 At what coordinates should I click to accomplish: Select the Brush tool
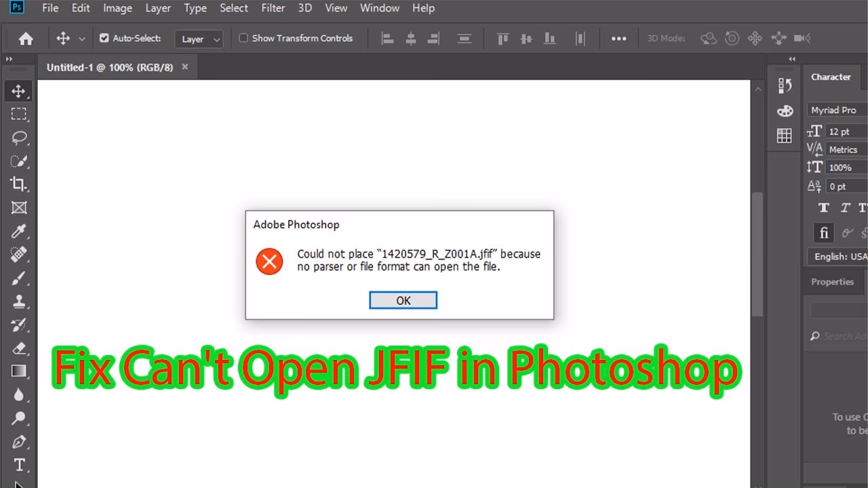tap(19, 278)
